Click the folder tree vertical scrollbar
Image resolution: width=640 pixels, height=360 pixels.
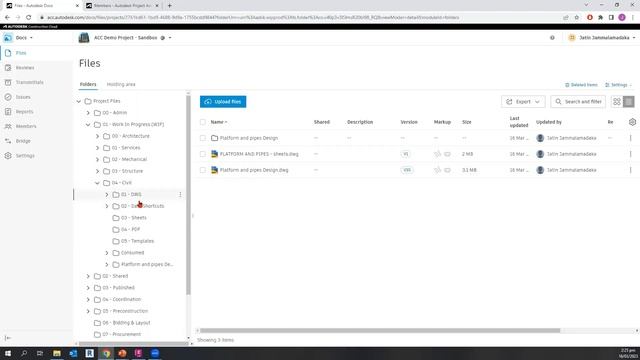[188, 195]
